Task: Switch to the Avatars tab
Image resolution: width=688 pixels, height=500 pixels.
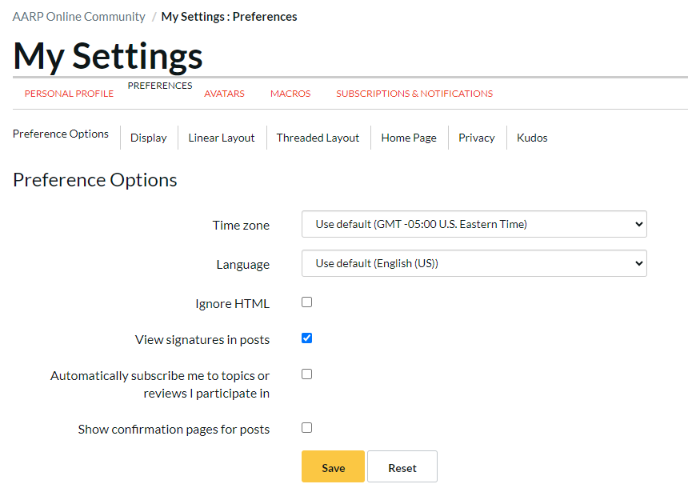Action: tap(224, 94)
